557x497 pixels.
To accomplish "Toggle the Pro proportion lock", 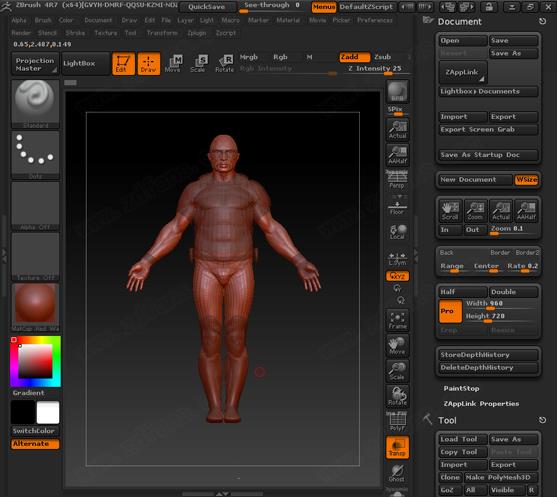I will [450, 311].
